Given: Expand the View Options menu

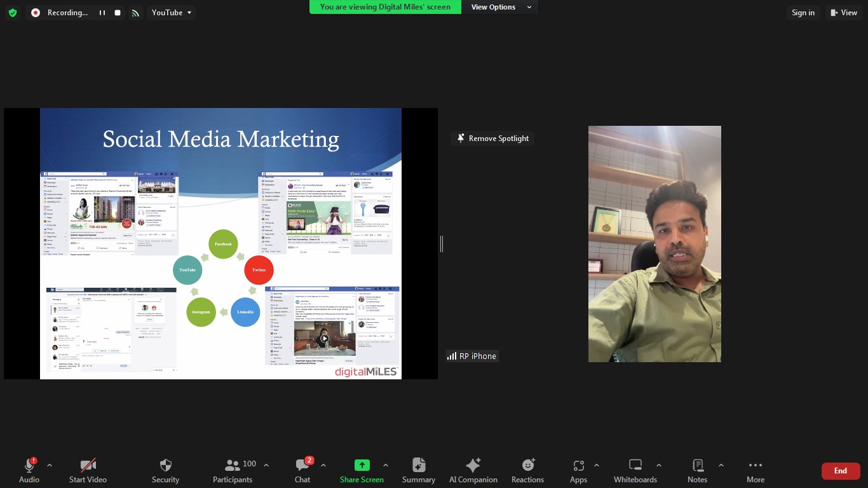Looking at the screenshot, I should (501, 7).
